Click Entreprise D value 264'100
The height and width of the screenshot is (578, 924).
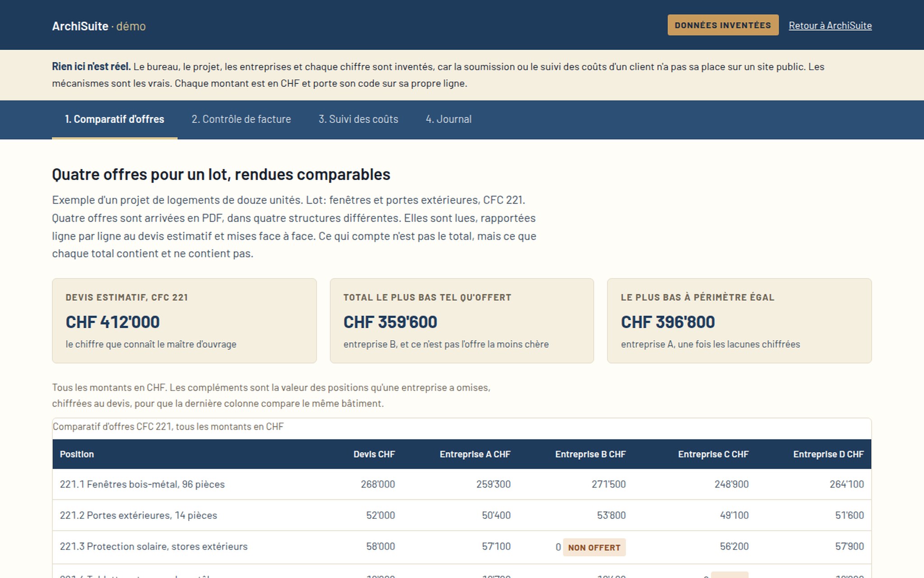846,484
